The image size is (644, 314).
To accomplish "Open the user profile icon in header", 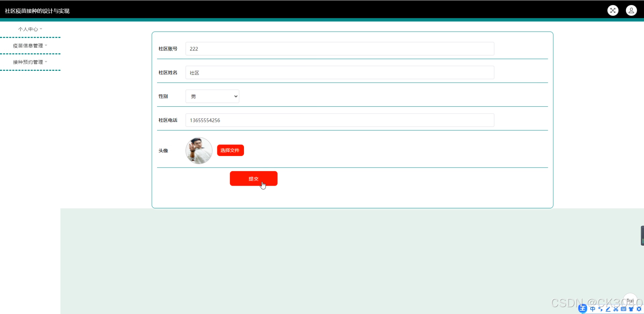I will click(631, 11).
